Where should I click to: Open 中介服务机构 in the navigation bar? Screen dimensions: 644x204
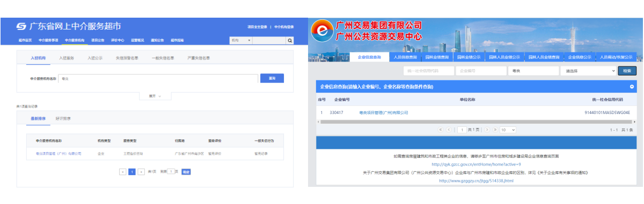[75, 40]
